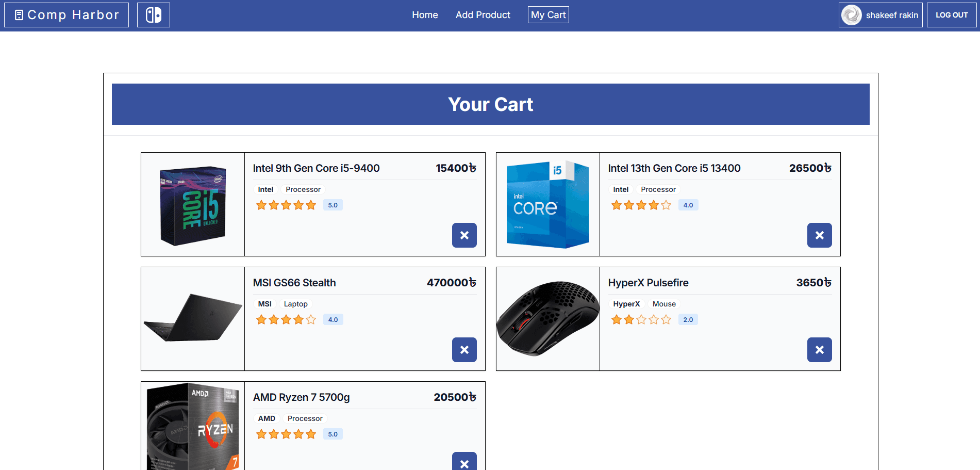Go to the Home page

(x=425, y=15)
